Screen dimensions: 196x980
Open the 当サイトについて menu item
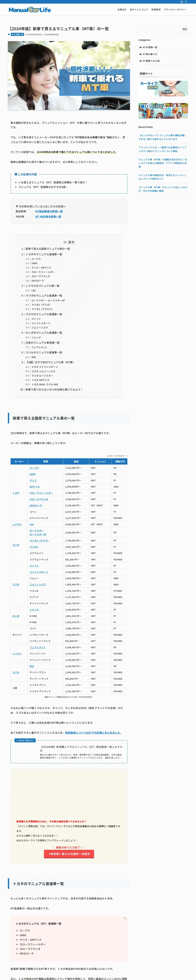tap(139, 9)
